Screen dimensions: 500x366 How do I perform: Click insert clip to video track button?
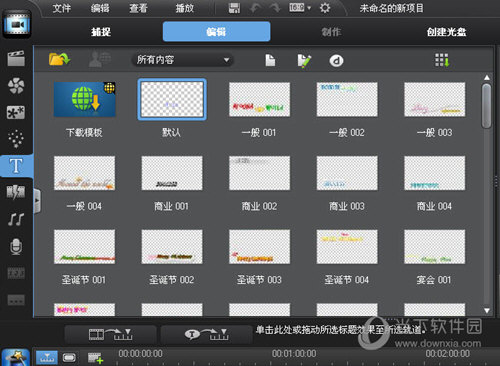pos(110,334)
